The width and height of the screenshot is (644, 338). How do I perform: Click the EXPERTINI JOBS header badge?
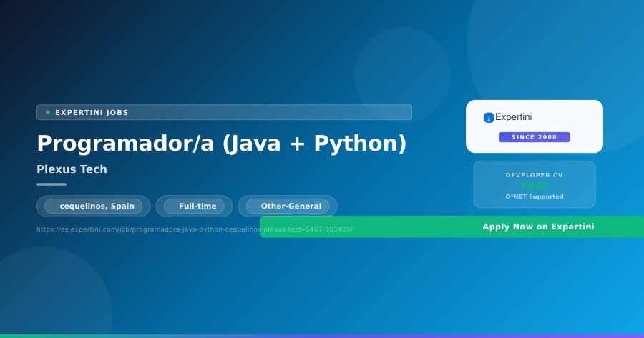point(224,112)
